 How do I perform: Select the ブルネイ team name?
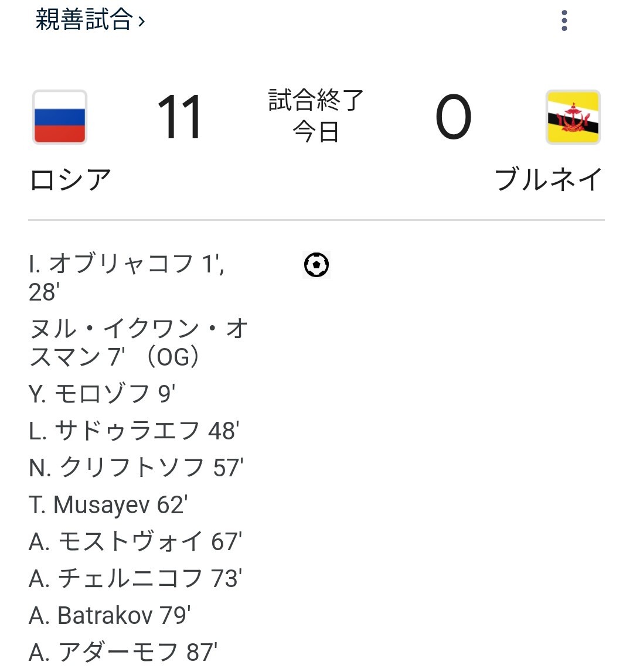tap(549, 179)
